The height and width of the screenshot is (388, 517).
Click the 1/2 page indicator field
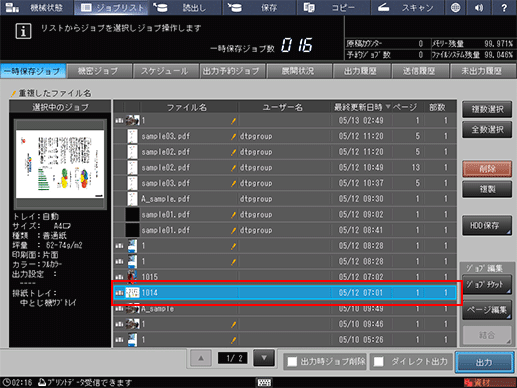click(232, 358)
